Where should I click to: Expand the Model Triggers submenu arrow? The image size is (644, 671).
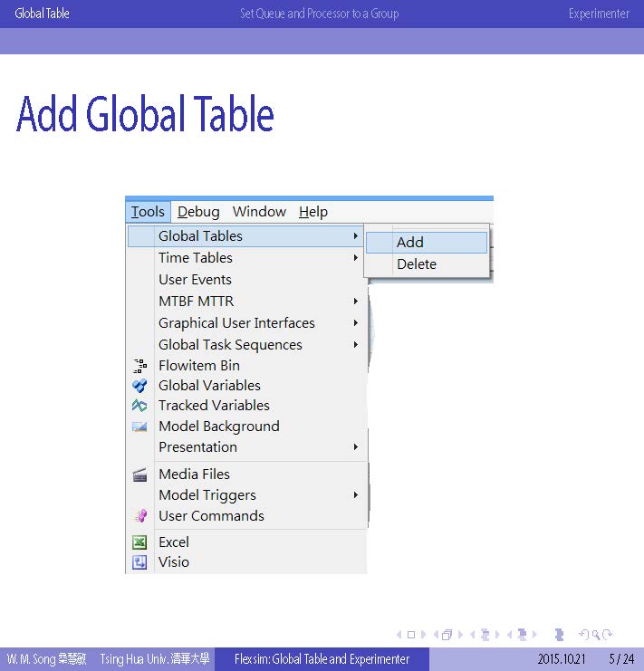click(x=356, y=495)
